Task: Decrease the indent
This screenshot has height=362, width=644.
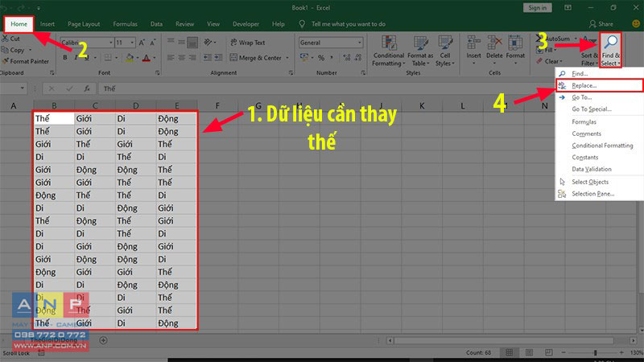Action: click(208, 58)
